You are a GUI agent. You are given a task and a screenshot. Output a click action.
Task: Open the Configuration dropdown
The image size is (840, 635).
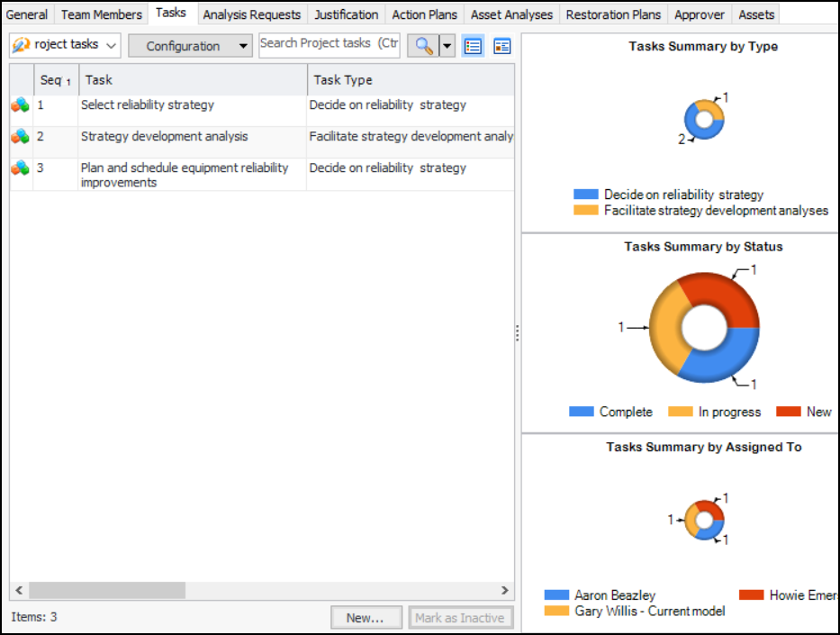[190, 46]
